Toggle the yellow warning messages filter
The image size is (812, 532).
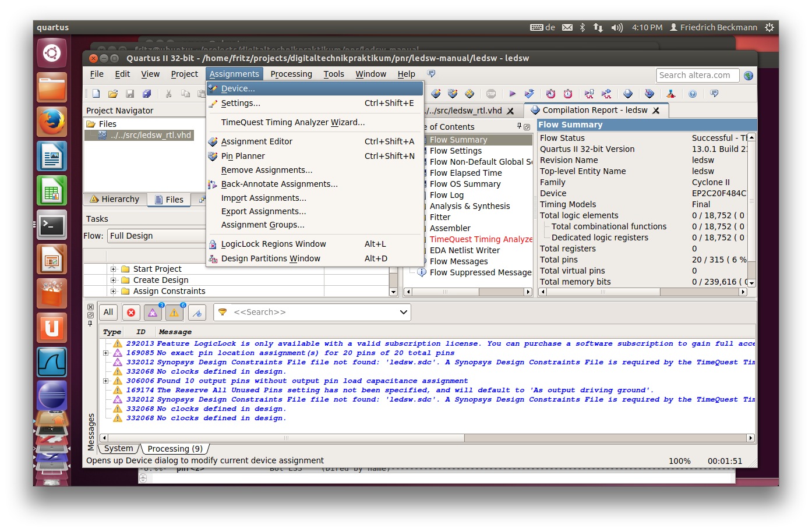[x=174, y=313]
